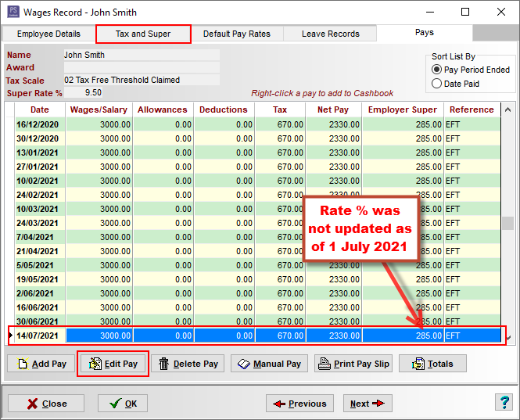Open the Manual Pay button

pos(269,364)
